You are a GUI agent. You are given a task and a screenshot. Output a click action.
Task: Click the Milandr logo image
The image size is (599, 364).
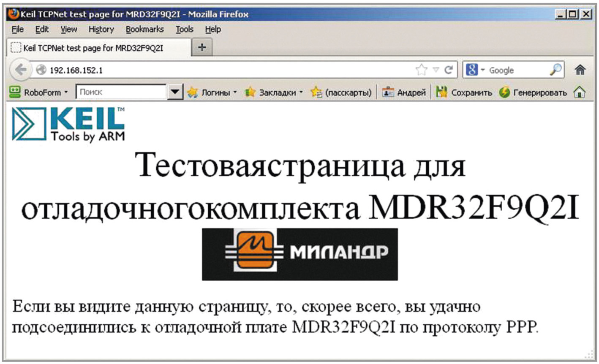tap(299, 254)
